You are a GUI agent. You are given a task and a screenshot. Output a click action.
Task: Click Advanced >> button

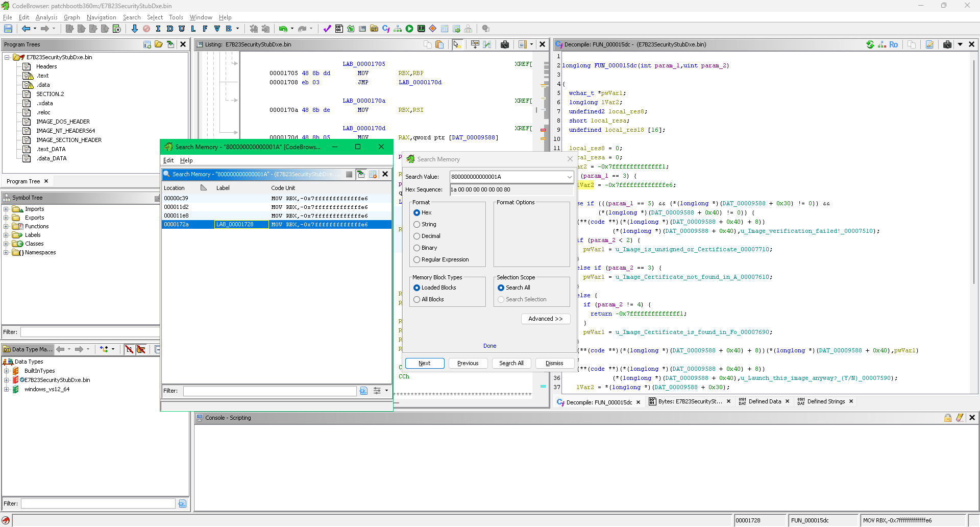point(546,319)
